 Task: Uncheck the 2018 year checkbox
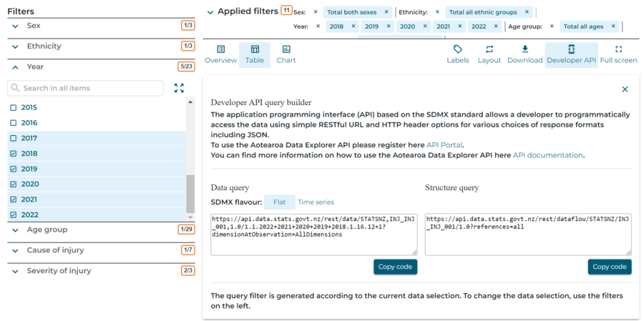click(14, 154)
